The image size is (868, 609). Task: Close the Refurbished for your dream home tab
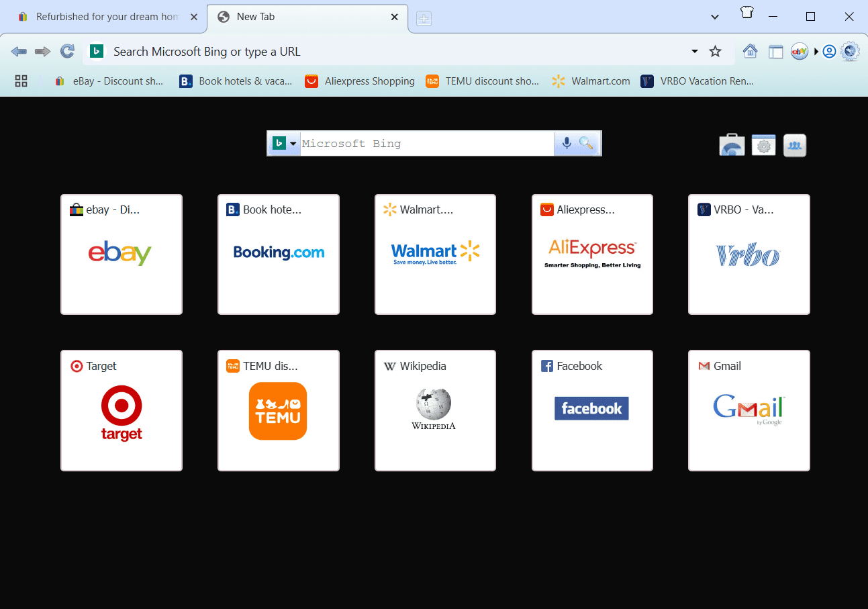tap(194, 17)
